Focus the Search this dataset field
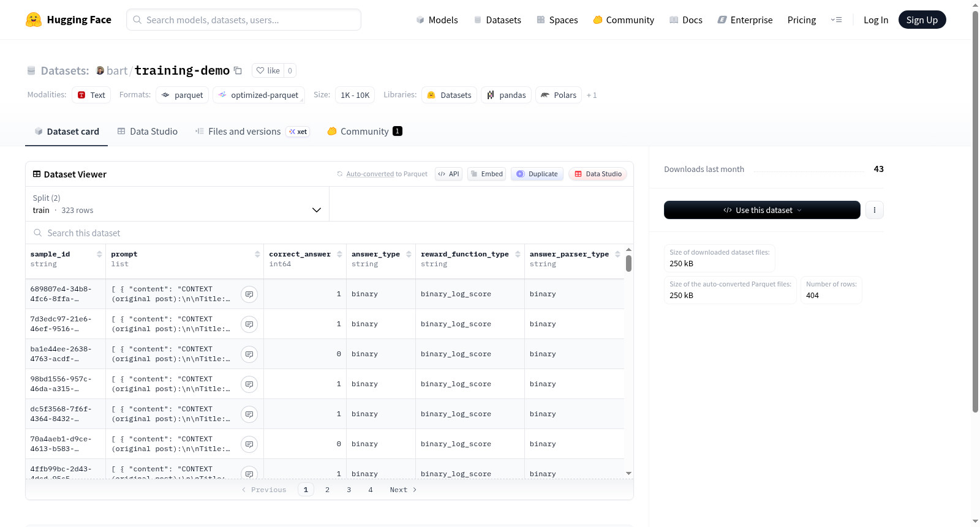 330,233
